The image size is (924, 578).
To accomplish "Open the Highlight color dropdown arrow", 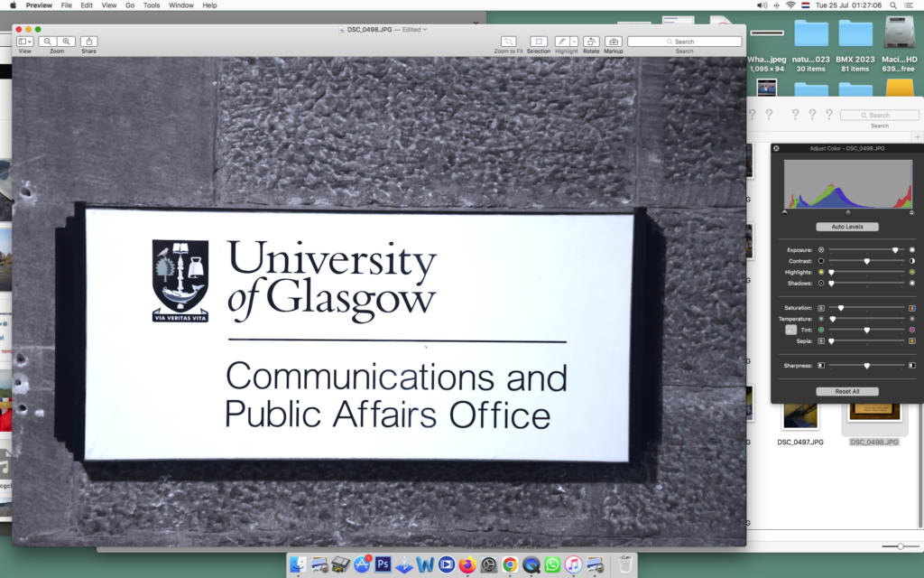I will point(574,42).
